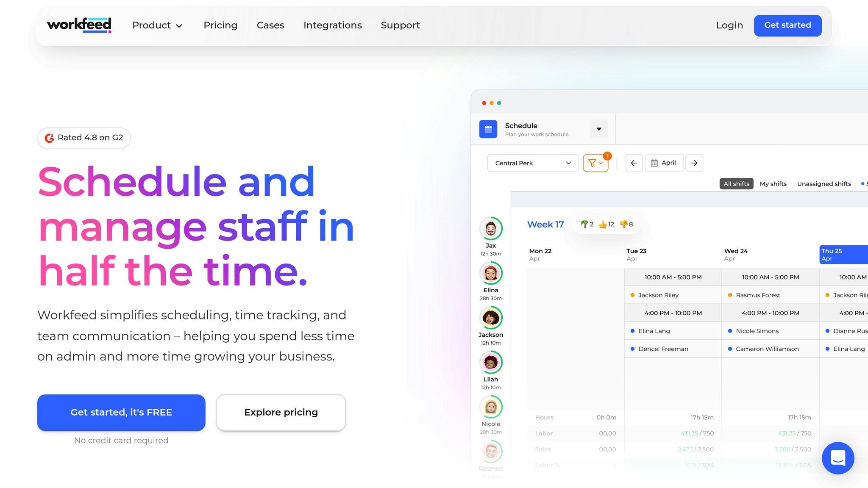Screen dimensions: 868x488
Task: Click Rasmus Forest shift entry
Action: coord(771,295)
